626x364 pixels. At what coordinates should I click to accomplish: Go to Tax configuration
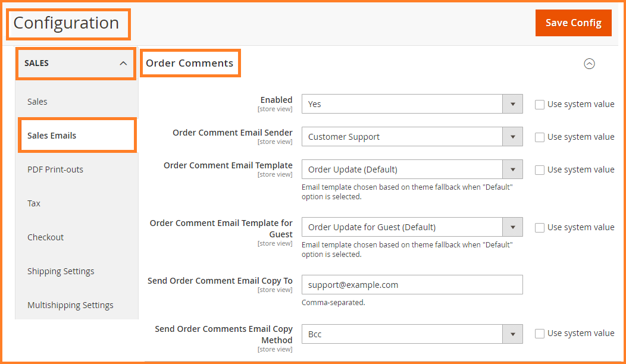point(34,203)
